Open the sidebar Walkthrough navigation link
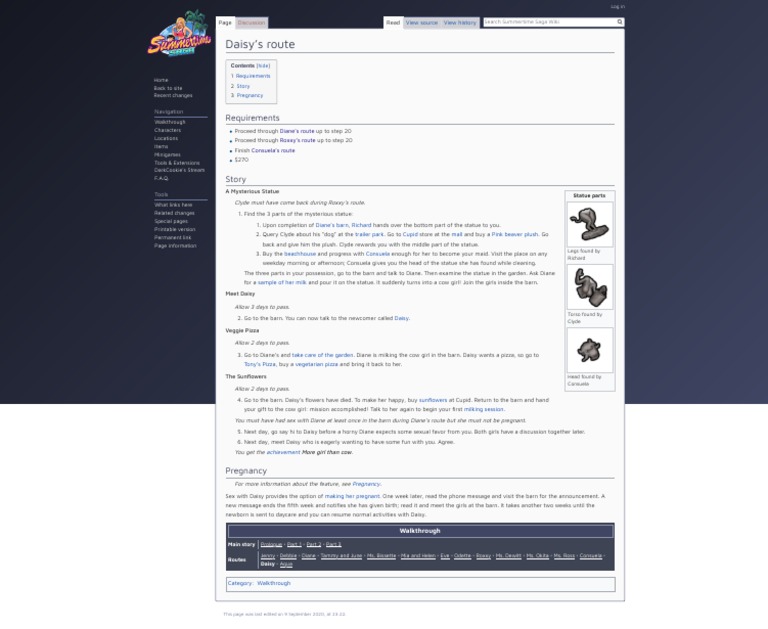The width and height of the screenshot is (768, 629). [169, 122]
